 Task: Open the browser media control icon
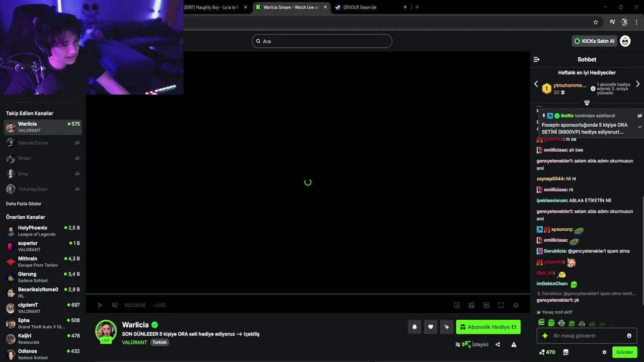pos(612,22)
